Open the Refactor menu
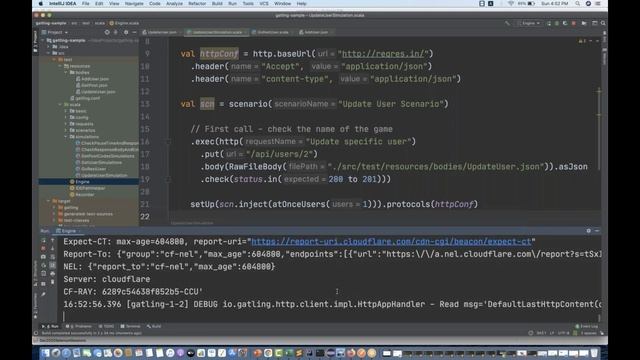The width and height of the screenshot is (640, 360). click(x=197, y=4)
